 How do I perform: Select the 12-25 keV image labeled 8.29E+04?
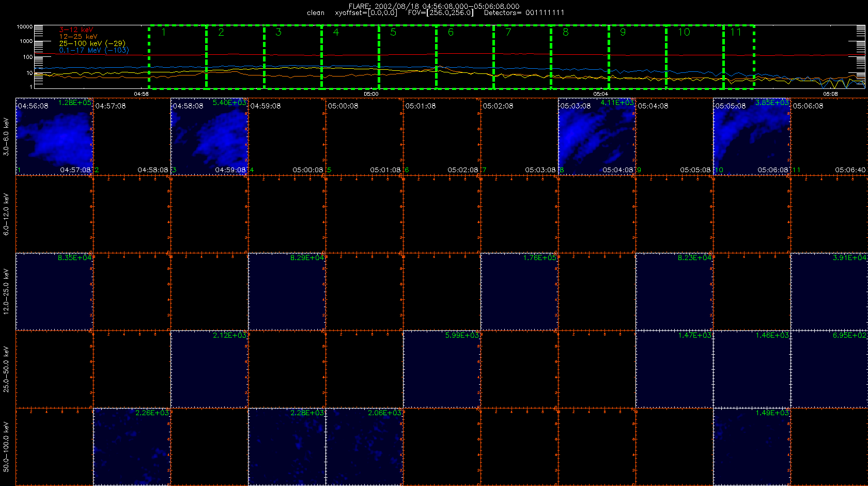287,292
